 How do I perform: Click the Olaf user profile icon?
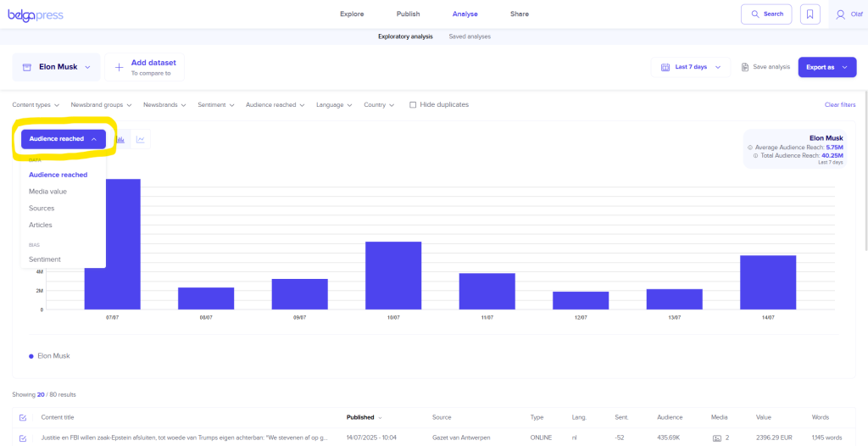pos(840,14)
